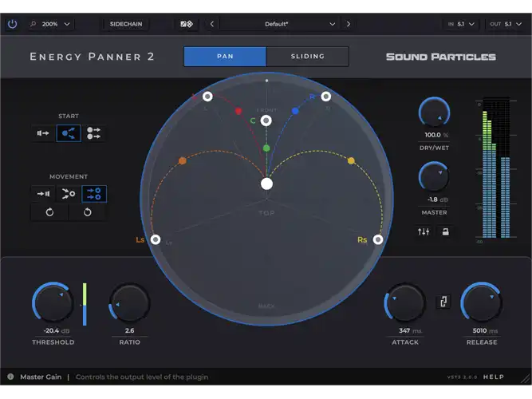This screenshot has height=399, width=532.
Task: Click the right rotate icon under MOVEMENT
Action: click(x=88, y=212)
